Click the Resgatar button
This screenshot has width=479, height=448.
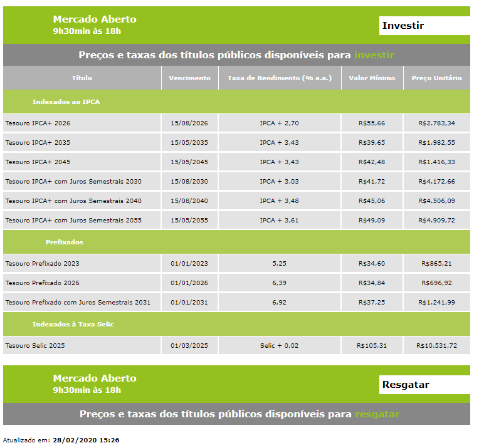point(424,385)
